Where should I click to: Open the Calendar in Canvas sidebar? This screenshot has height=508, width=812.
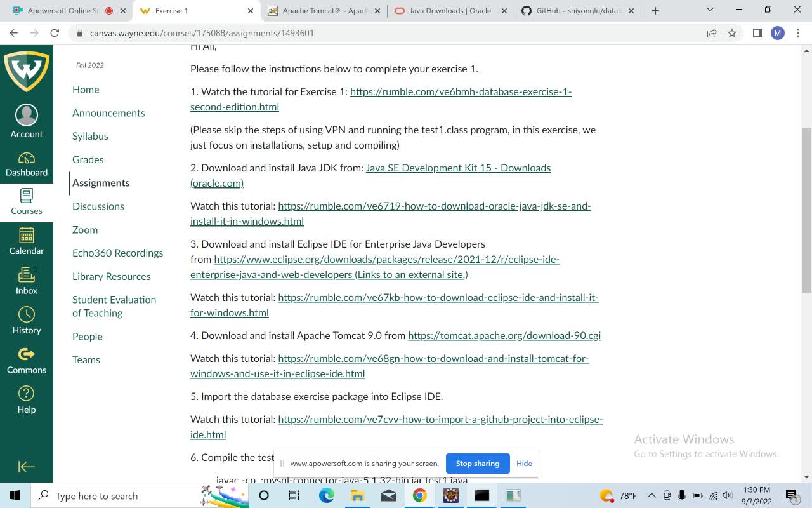(27, 242)
